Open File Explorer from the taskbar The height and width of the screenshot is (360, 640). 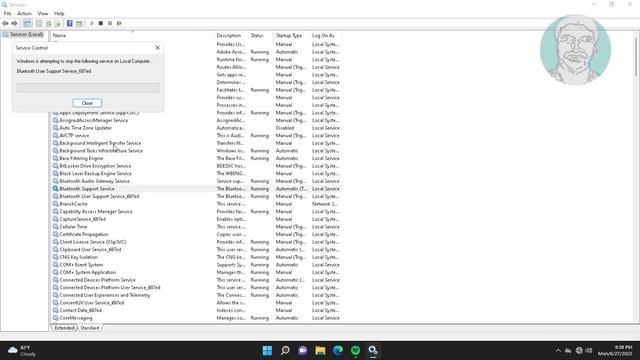click(320, 351)
